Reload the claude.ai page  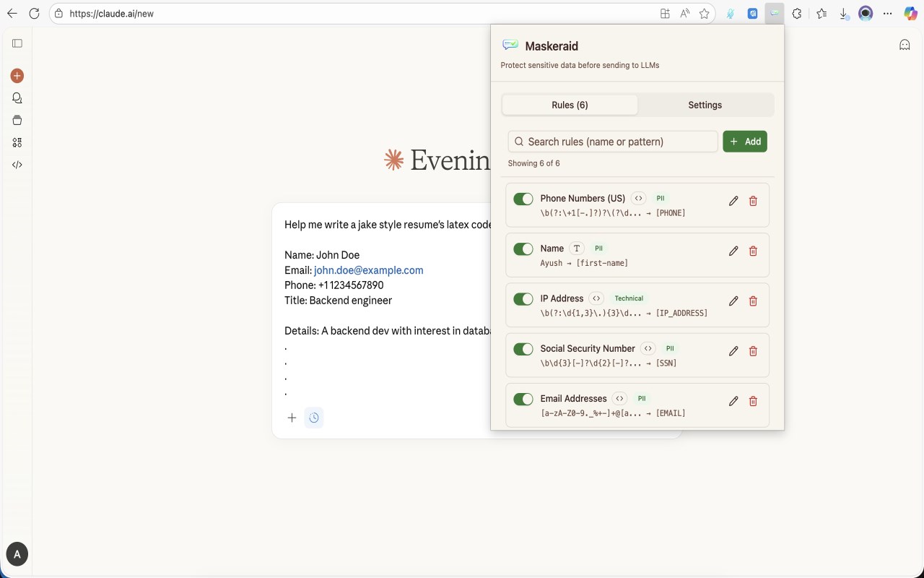(34, 13)
